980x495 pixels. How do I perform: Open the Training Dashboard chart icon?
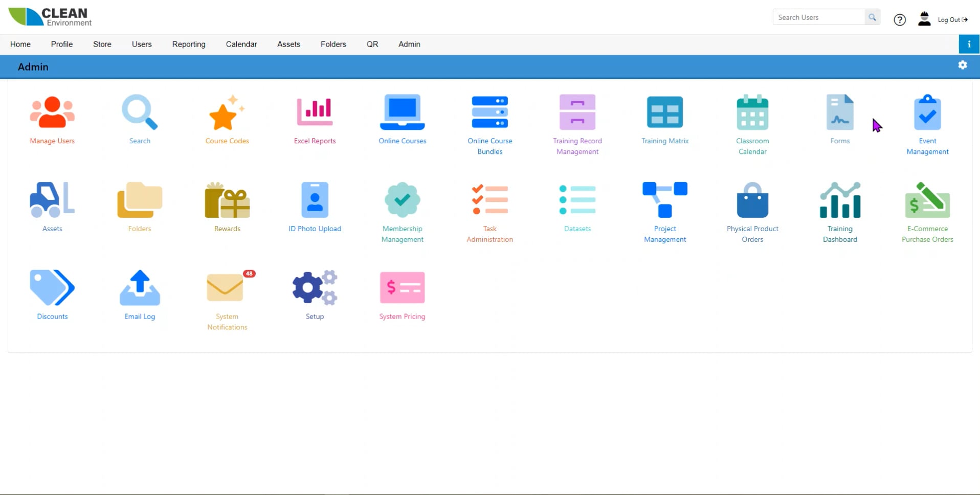point(840,200)
